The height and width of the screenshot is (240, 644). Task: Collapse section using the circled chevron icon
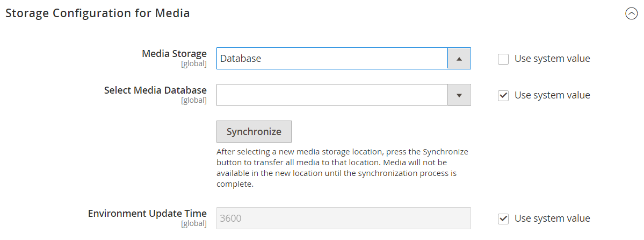pyautogui.click(x=631, y=14)
